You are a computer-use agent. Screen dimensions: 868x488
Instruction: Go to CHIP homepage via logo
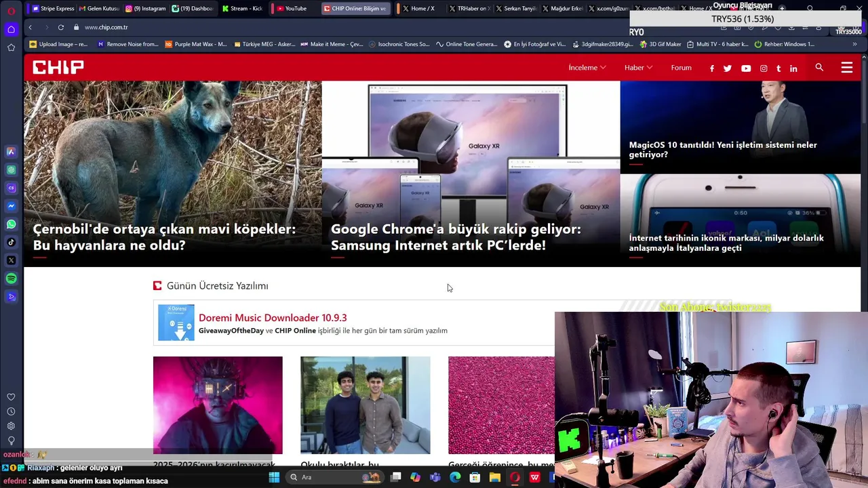point(58,67)
